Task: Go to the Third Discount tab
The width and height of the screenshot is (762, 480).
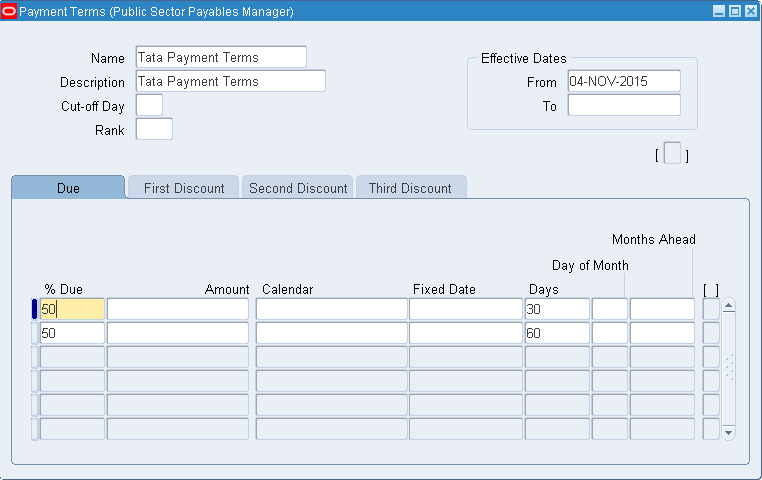Action: 410,188
